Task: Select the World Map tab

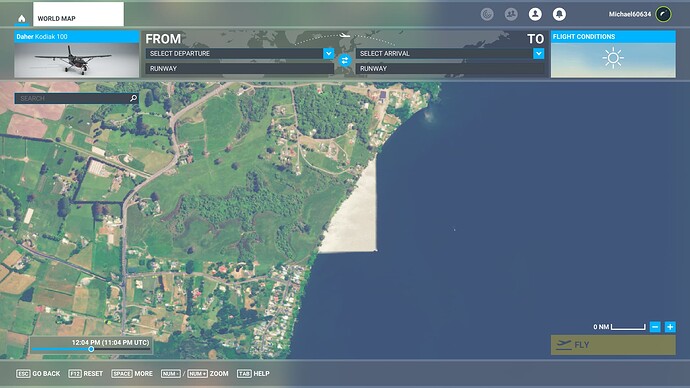Action: pyautogui.click(x=78, y=14)
